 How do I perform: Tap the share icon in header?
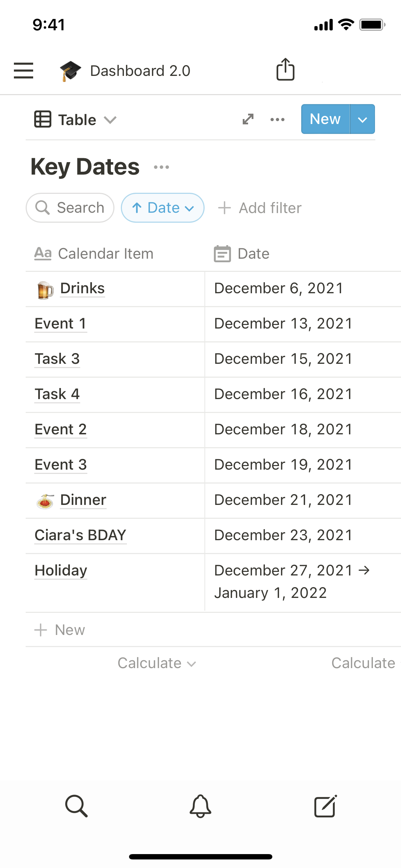pyautogui.click(x=285, y=69)
